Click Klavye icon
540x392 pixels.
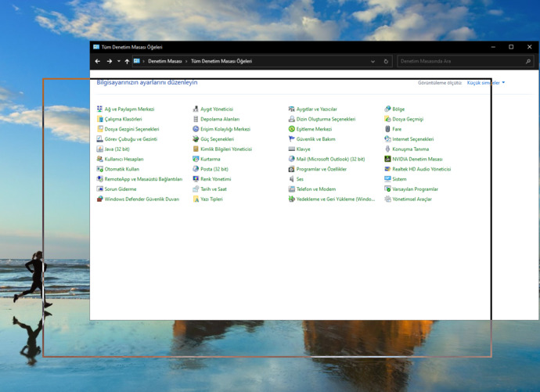click(291, 149)
